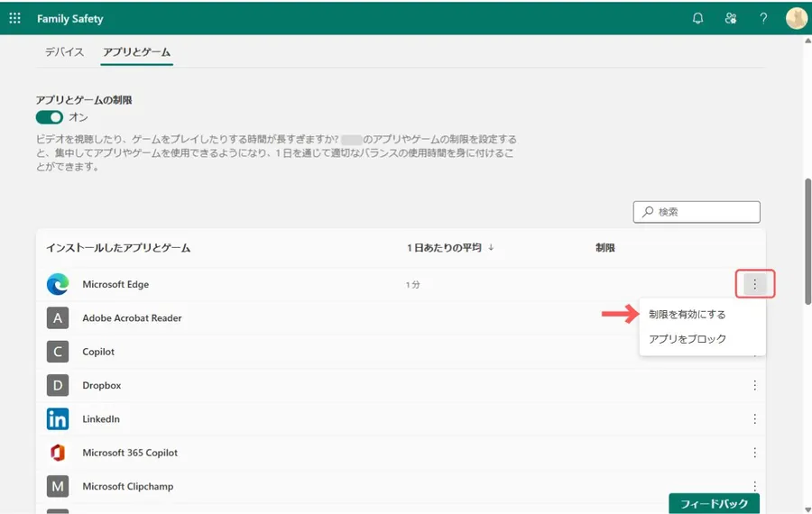Switch to the デバイス tab

click(x=65, y=52)
